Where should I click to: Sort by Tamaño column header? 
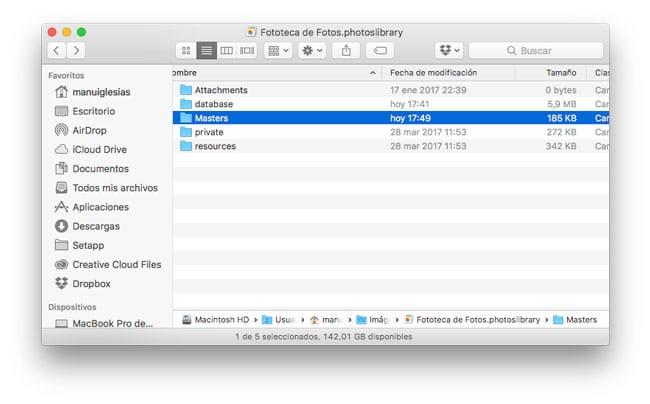point(551,73)
